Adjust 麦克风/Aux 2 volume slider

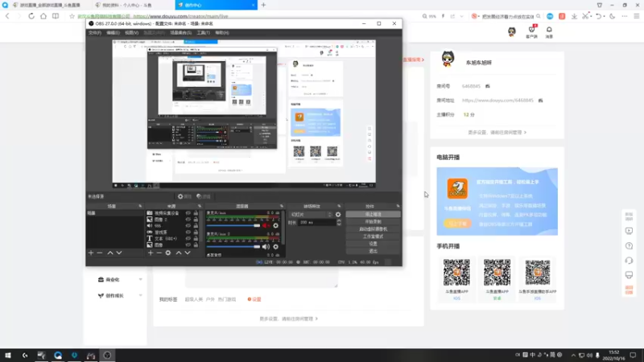coord(233,247)
